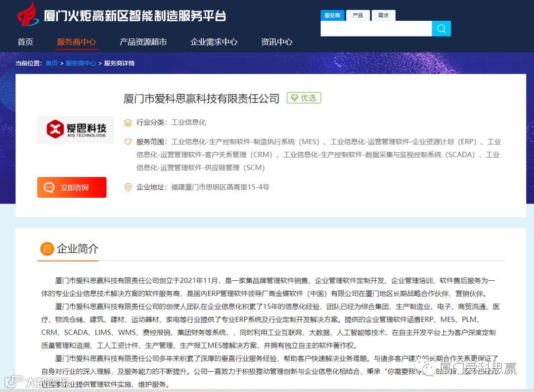This screenshot has height=392, width=534.
Task: Open the 首页 navigation menu item
Action: tap(26, 42)
